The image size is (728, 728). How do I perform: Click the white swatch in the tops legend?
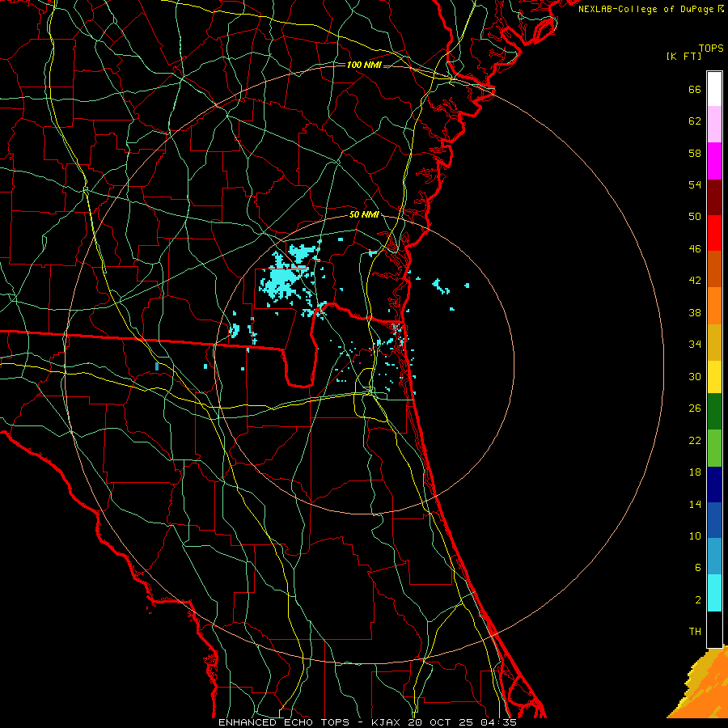[x=714, y=89]
